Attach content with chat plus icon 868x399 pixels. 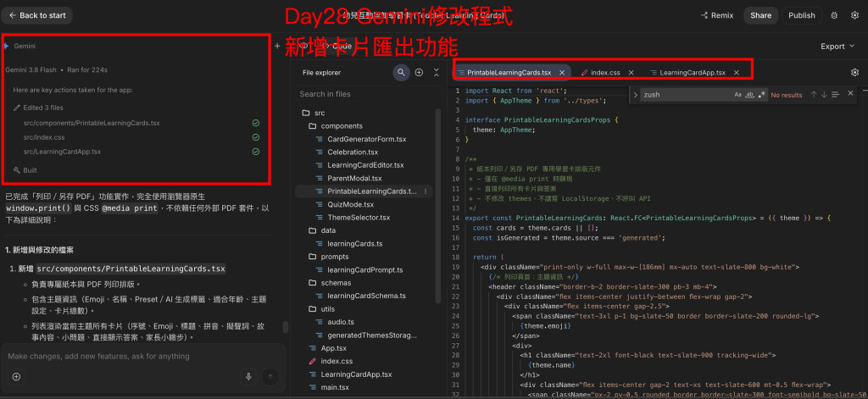17,377
